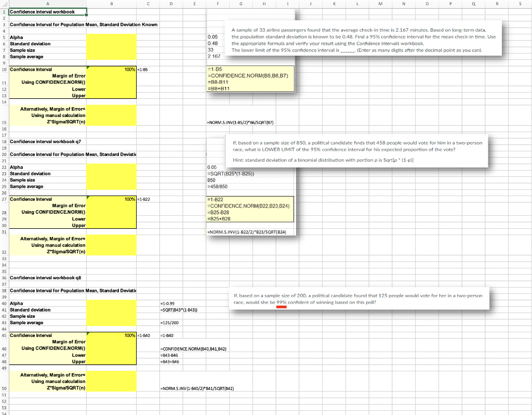Click the row 3 header
This screenshot has width=532, height=415.
coord(4,25)
